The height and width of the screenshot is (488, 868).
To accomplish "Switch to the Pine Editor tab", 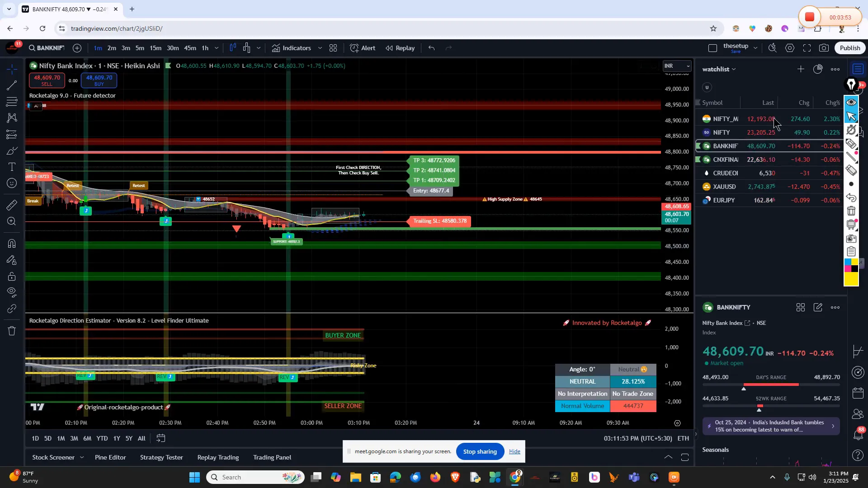I will [110, 457].
